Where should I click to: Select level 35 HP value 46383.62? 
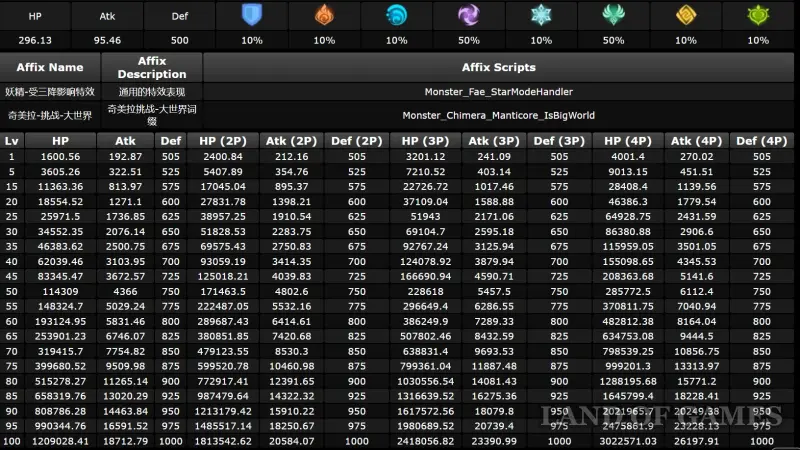(x=60, y=246)
